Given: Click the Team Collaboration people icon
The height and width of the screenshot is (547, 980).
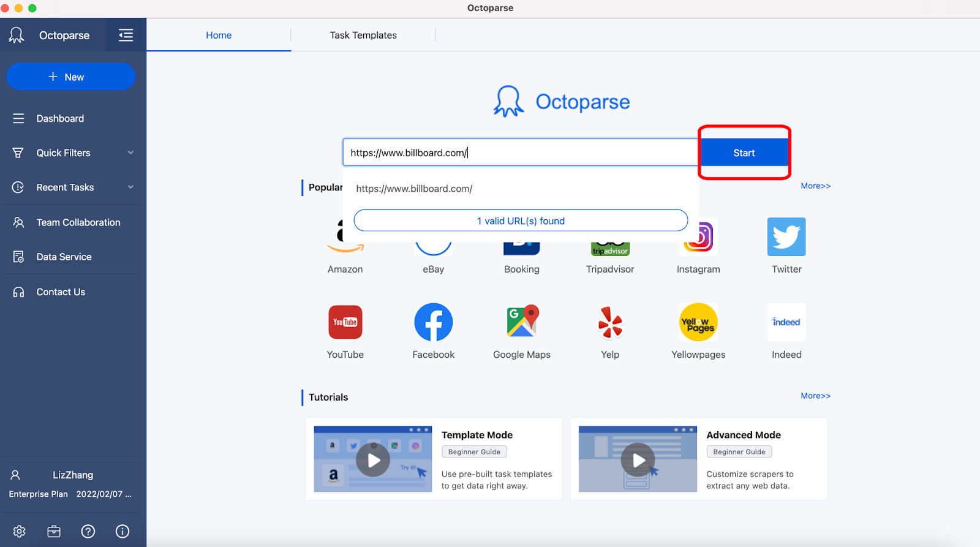Looking at the screenshot, I should 18,222.
